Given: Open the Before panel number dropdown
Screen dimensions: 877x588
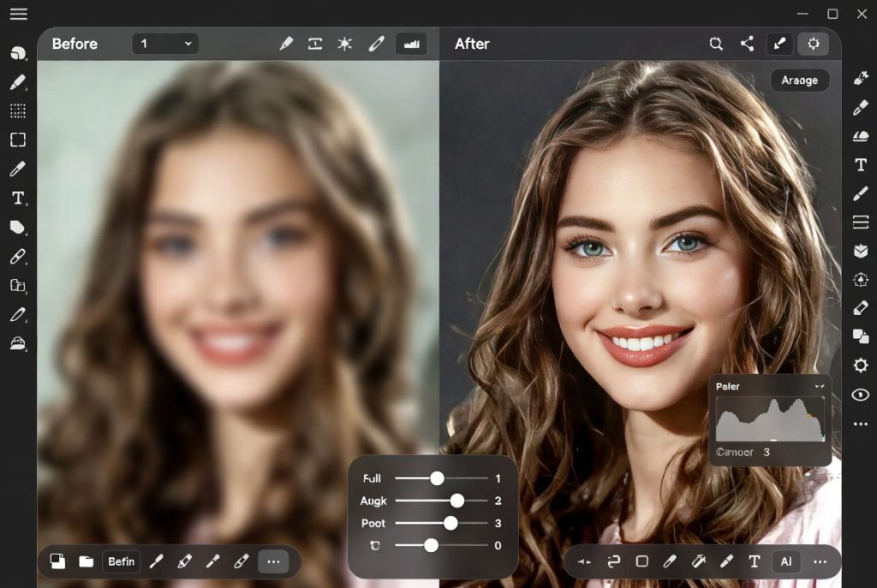Looking at the screenshot, I should point(165,44).
